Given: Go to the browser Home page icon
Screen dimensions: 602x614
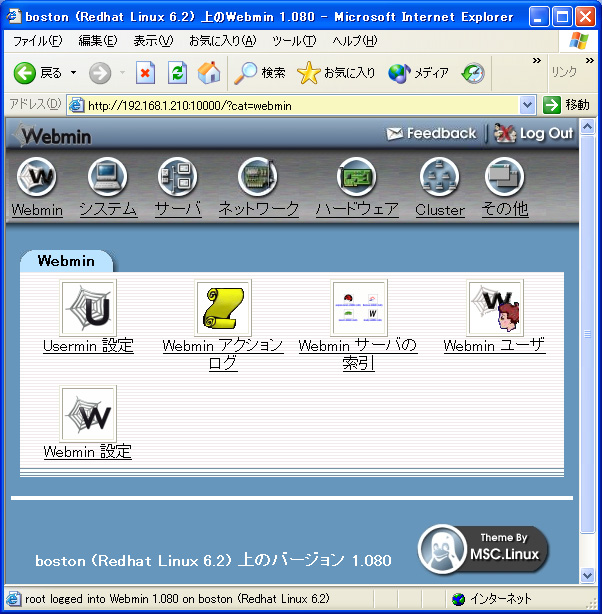Looking at the screenshot, I should (x=209, y=73).
